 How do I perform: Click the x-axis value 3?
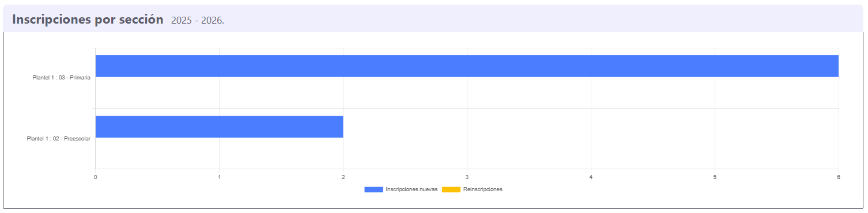point(467,177)
